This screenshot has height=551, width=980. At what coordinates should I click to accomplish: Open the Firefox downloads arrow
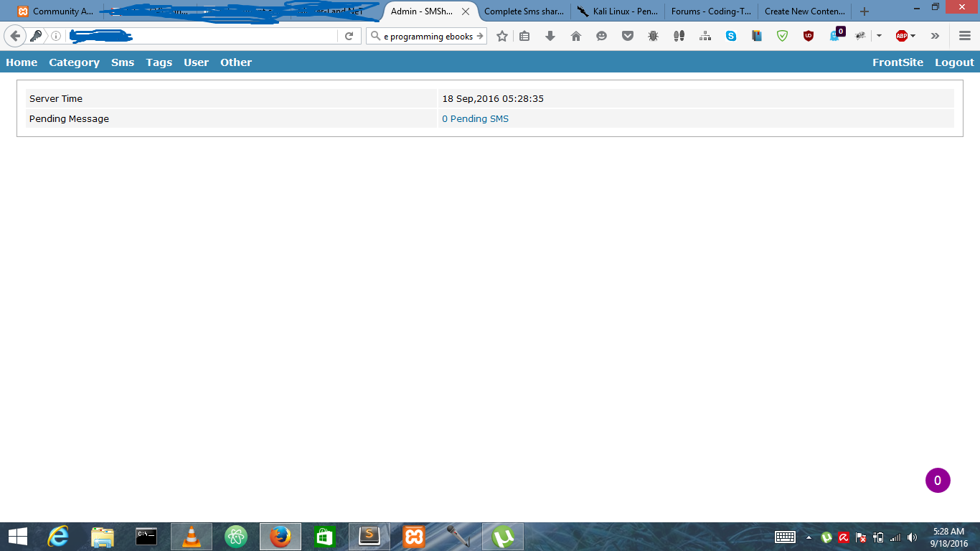click(x=550, y=36)
